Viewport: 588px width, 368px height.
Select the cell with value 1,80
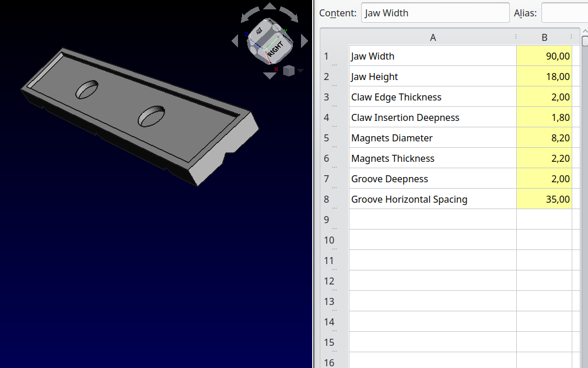point(544,117)
